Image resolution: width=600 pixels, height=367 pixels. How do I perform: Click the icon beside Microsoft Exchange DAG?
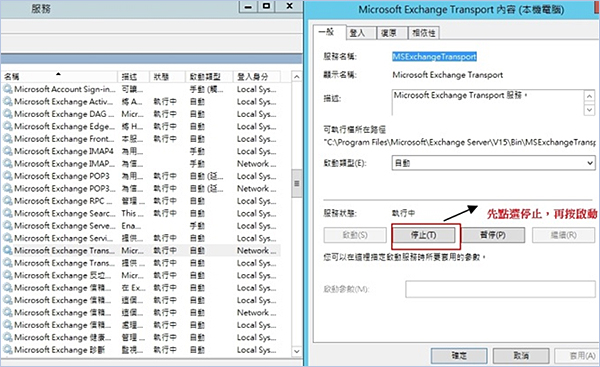pos(8,114)
